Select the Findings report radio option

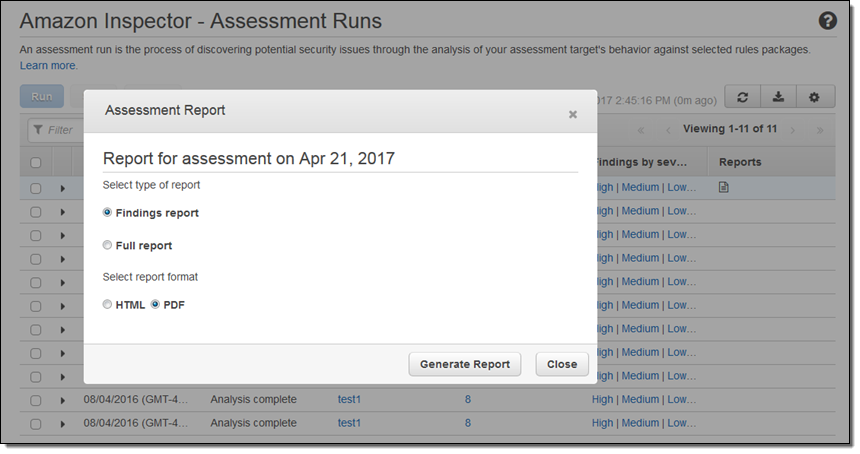click(x=108, y=212)
